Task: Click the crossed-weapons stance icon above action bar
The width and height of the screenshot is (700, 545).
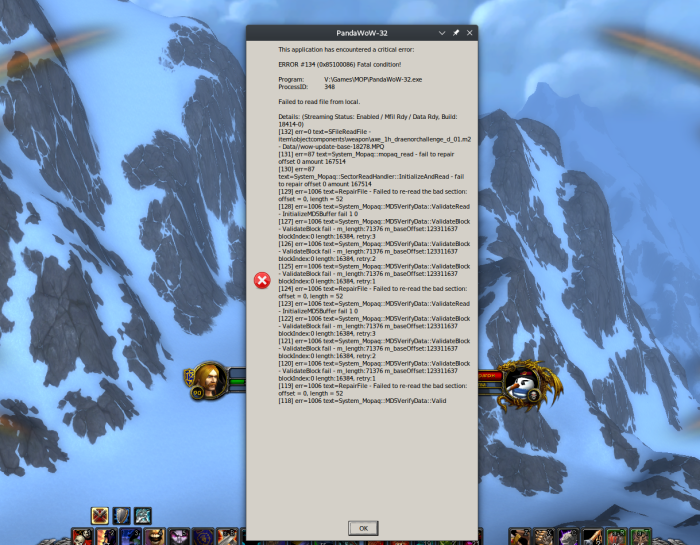Action: pos(100,515)
